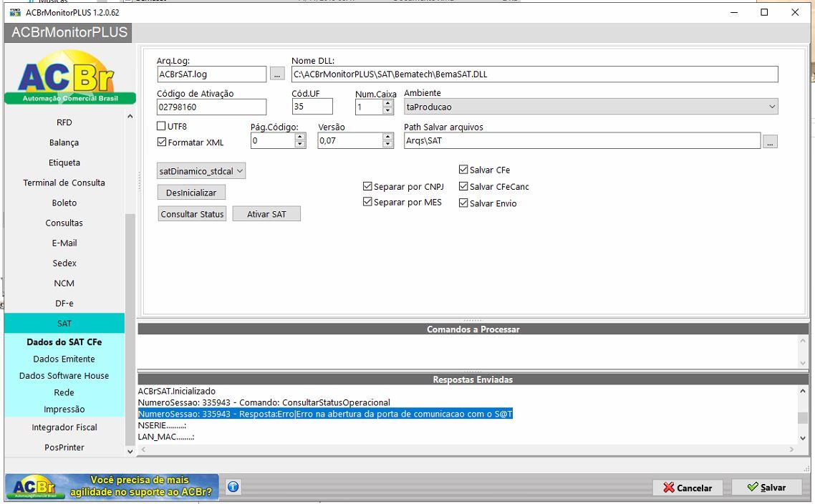Uncheck the Formatar XML option

coord(162,142)
